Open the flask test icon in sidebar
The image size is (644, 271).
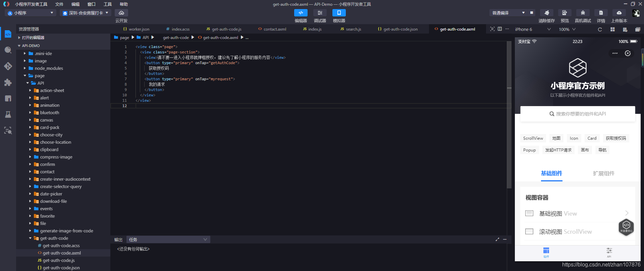[x=8, y=115]
